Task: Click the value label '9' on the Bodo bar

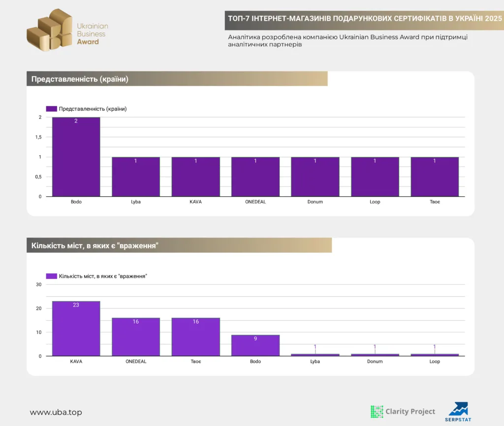Action: point(255,338)
